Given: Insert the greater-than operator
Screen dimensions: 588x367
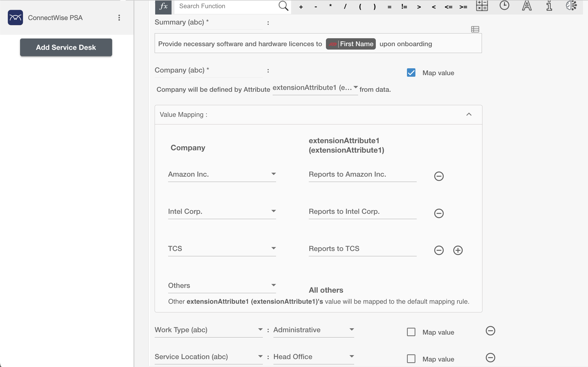Looking at the screenshot, I should 419,7.
